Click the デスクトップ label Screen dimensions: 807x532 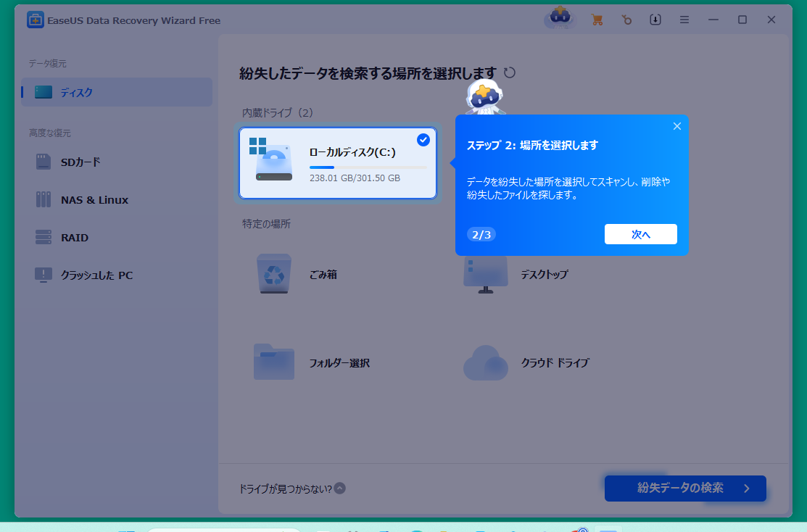544,275
